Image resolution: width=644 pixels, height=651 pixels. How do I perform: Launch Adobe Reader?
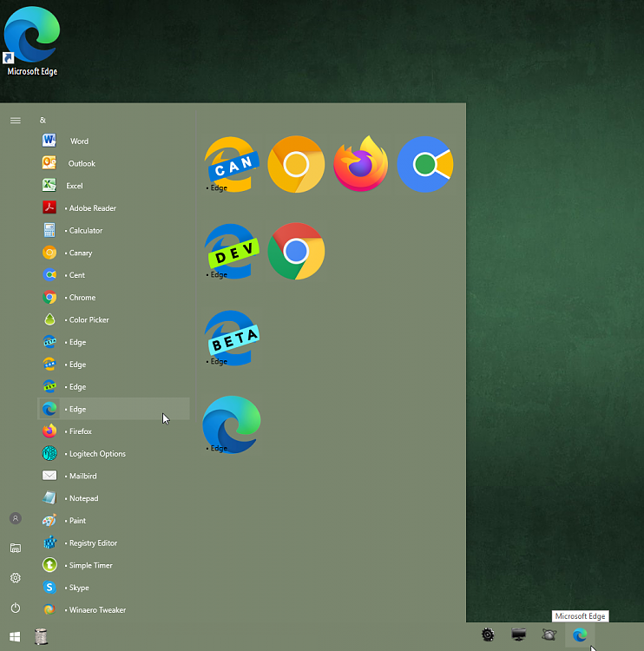click(x=114, y=208)
